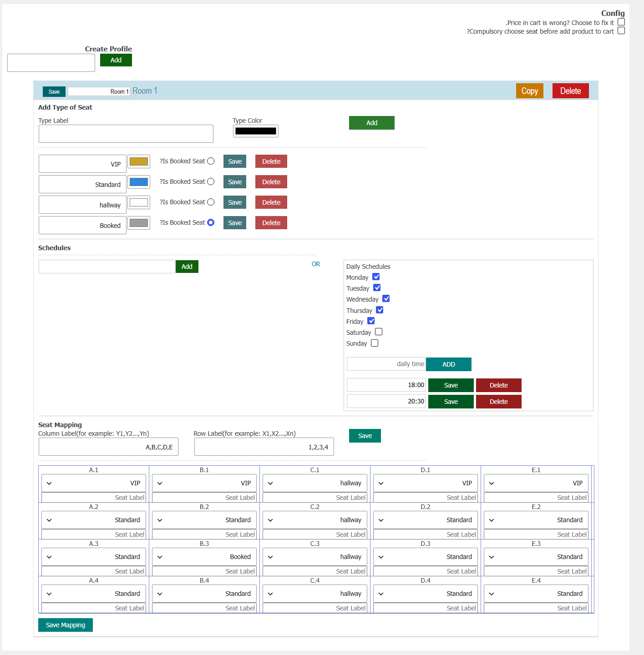Click the Seat Label field under D.1
The image size is (644, 655).
pyautogui.click(x=426, y=498)
